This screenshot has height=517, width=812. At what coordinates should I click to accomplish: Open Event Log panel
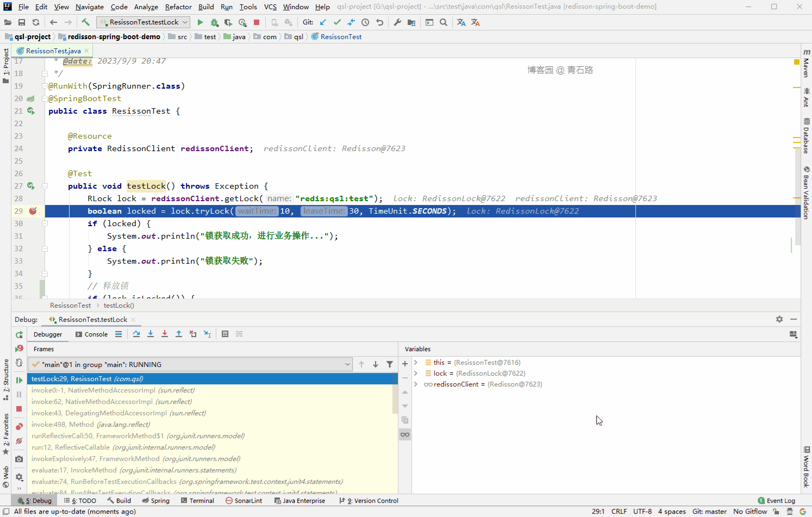point(777,501)
